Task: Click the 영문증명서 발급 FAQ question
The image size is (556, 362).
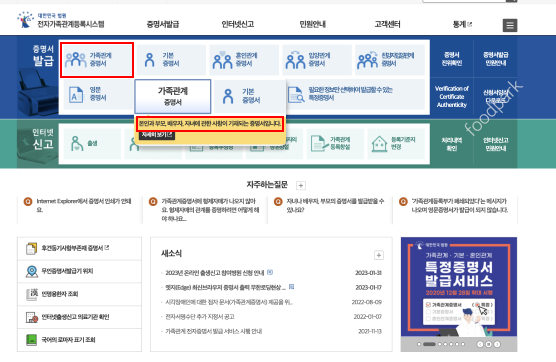Action: pyautogui.click(x=460, y=205)
